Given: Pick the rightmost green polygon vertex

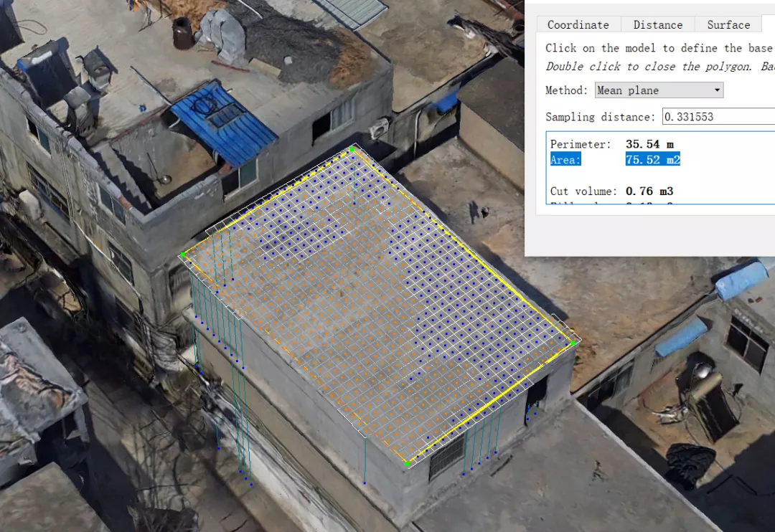Looking at the screenshot, I should coord(573,343).
